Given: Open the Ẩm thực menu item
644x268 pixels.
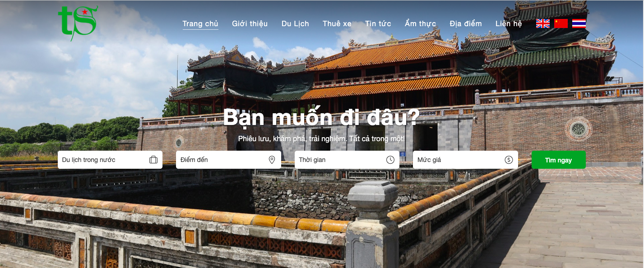Looking at the screenshot, I should tap(420, 23).
